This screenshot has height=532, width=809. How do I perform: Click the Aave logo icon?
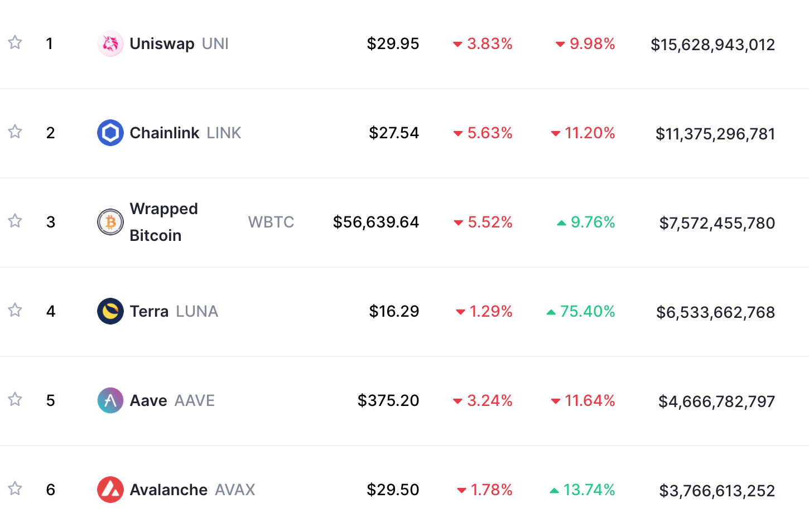pyautogui.click(x=110, y=400)
